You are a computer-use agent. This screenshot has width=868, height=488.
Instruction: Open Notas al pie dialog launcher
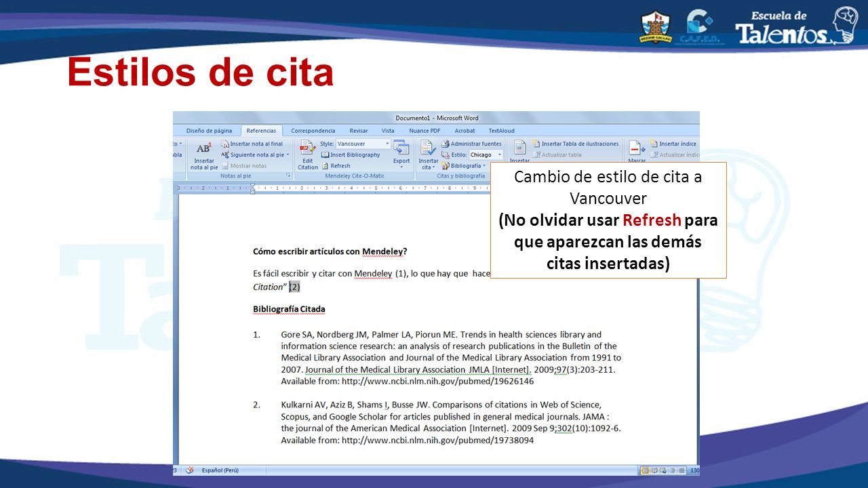click(288, 176)
